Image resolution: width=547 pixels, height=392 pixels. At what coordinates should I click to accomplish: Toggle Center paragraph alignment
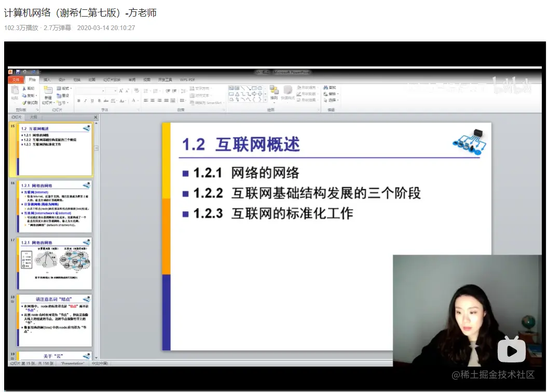point(153,101)
